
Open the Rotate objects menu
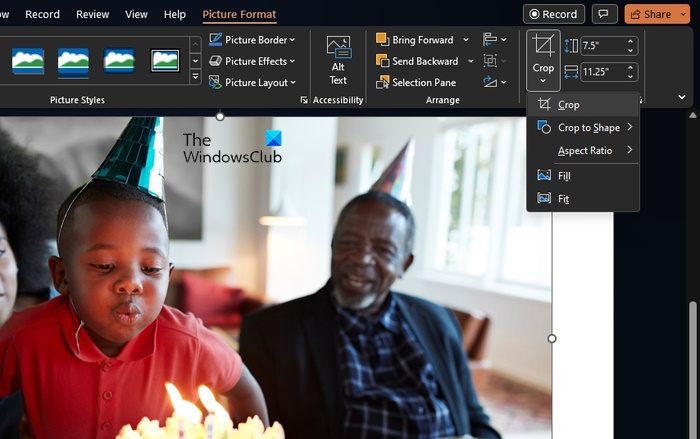coord(494,82)
